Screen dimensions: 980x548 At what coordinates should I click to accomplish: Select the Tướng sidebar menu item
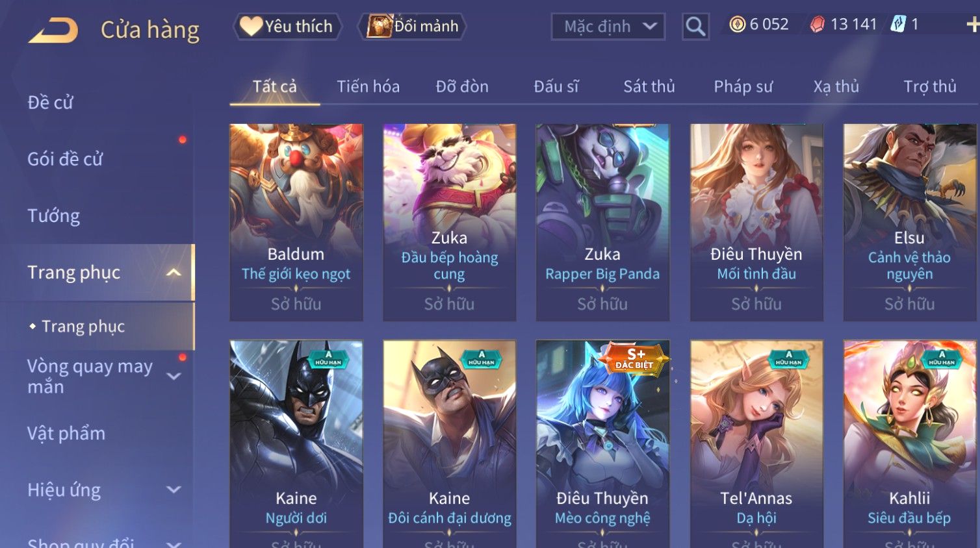[x=53, y=215]
